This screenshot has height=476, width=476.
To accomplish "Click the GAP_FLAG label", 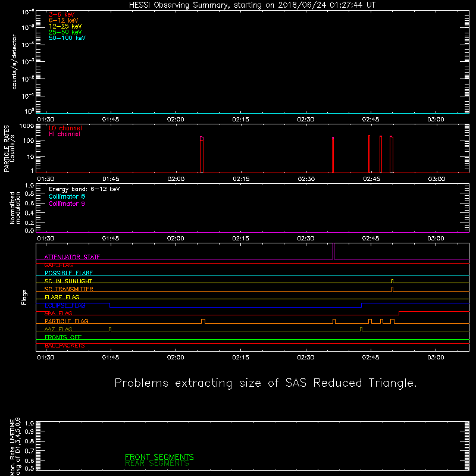I will (x=58, y=265).
